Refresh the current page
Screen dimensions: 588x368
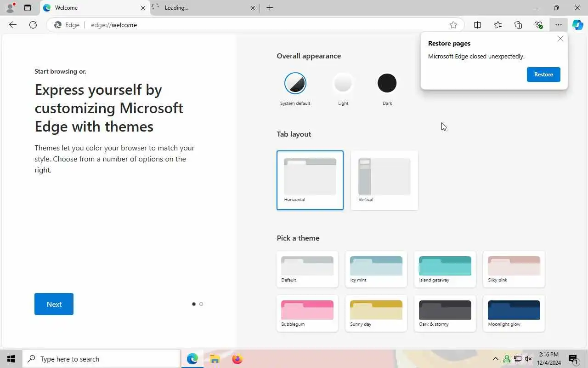33,25
